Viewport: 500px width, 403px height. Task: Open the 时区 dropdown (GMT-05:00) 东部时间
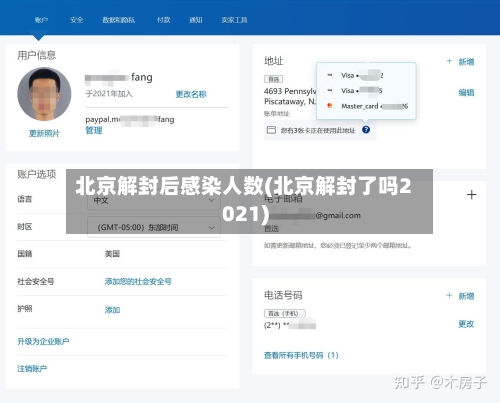(x=154, y=227)
